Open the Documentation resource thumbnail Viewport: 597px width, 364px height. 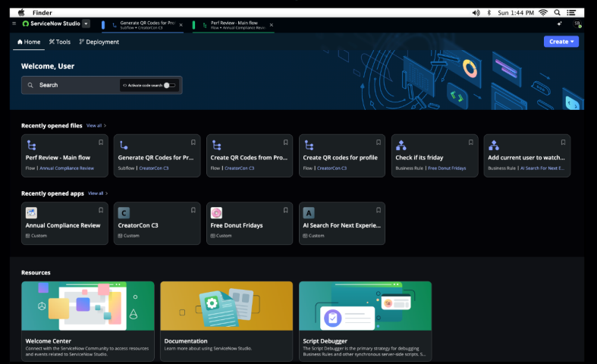point(226,306)
